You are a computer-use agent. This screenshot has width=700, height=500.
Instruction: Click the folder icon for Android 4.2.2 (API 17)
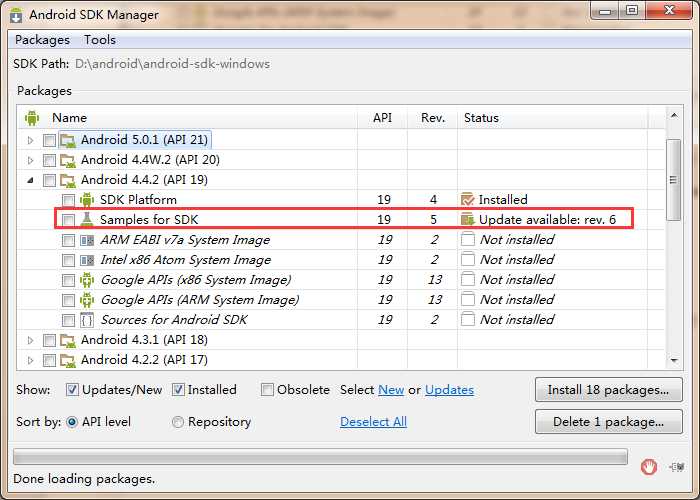(x=68, y=360)
